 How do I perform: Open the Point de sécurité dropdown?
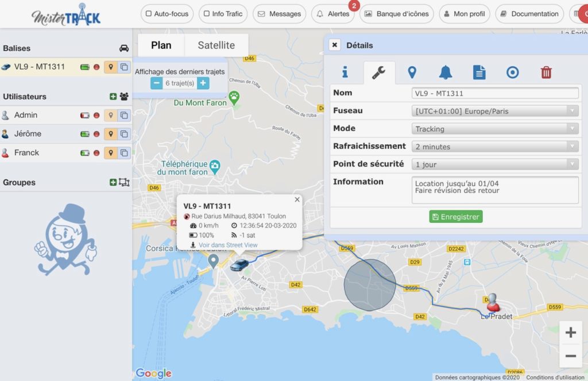(x=495, y=164)
